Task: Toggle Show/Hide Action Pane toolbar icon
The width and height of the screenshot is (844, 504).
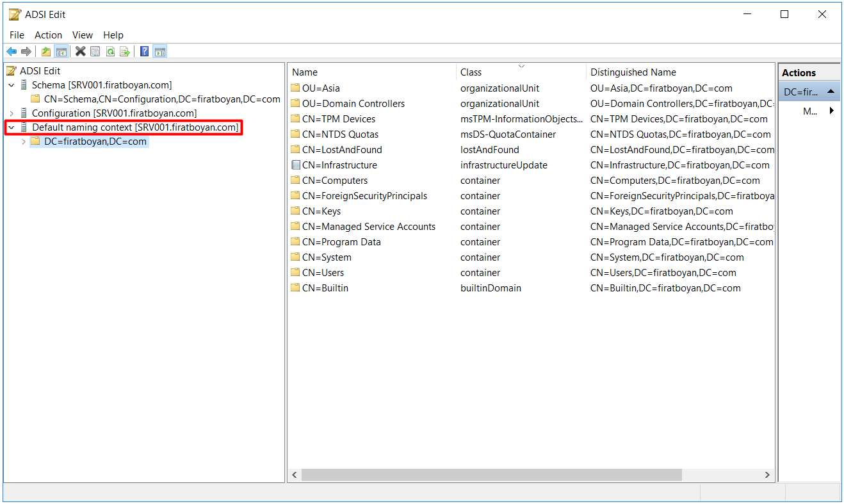Action: [x=160, y=52]
